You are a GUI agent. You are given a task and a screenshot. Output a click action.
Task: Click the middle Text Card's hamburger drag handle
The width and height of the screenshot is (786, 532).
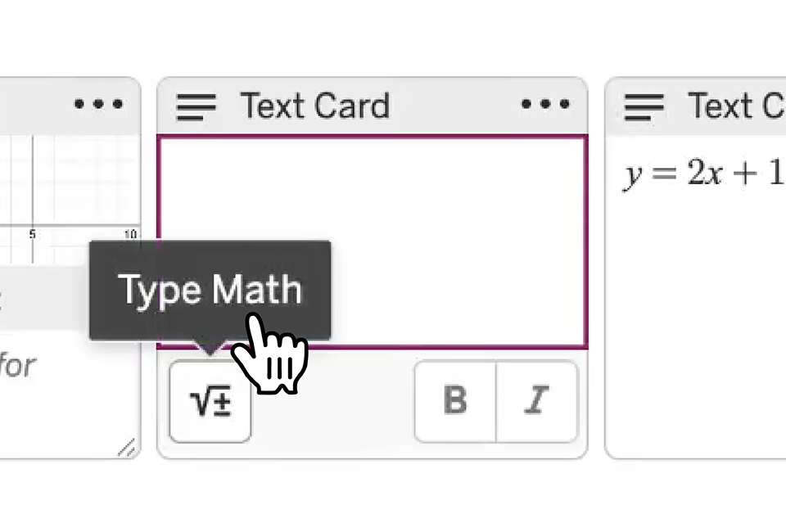pos(196,106)
